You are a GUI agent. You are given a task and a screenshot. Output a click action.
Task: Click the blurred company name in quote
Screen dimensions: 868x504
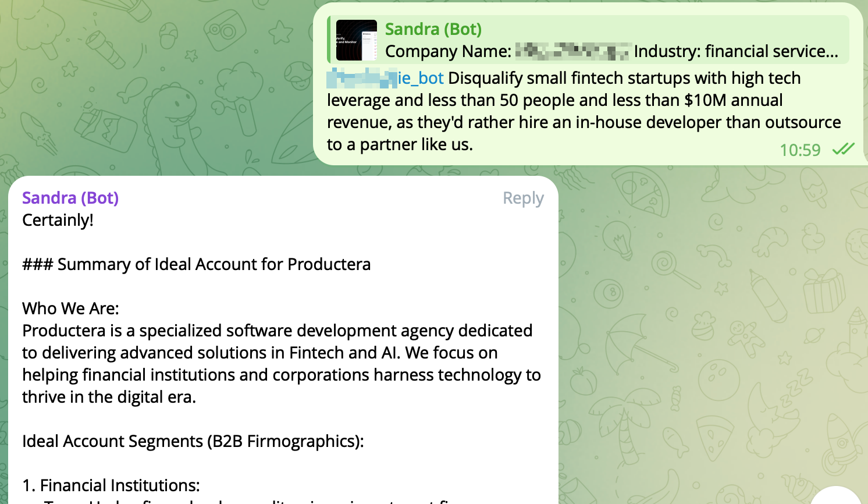point(572,52)
